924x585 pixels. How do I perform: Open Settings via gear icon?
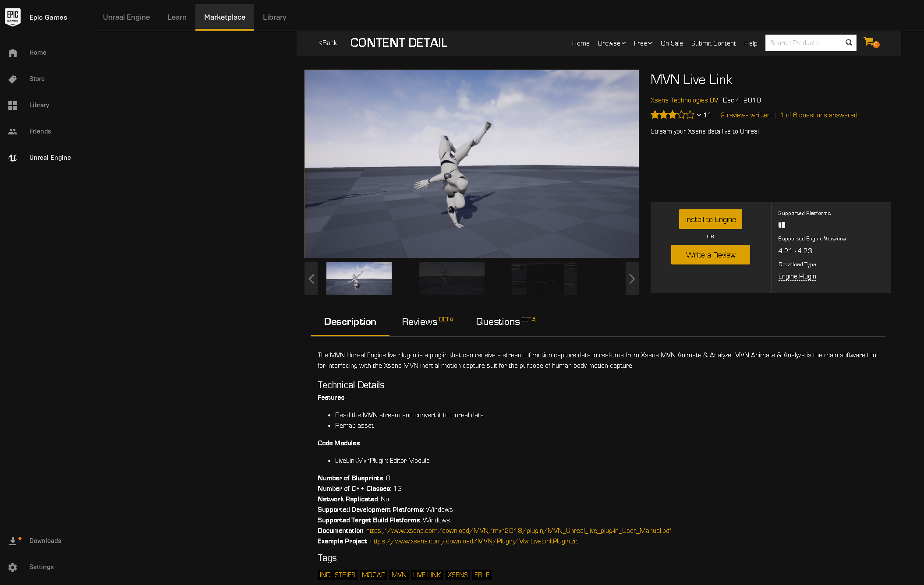(13, 567)
